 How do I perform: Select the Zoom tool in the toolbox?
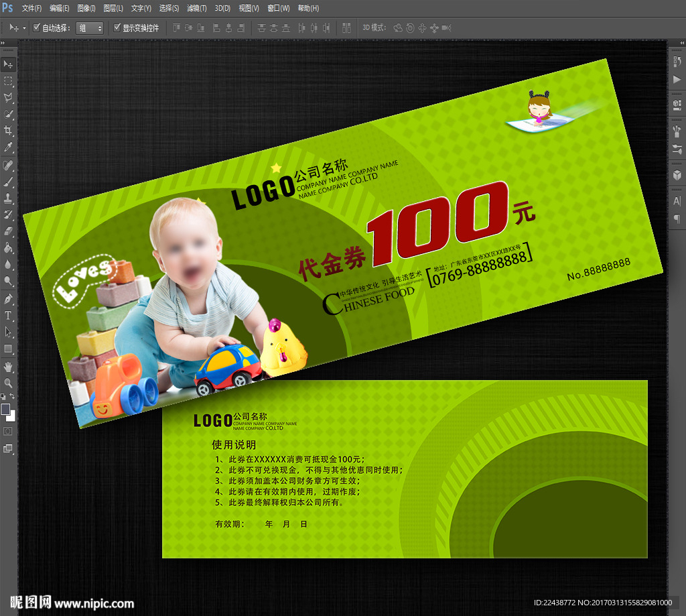click(8, 383)
